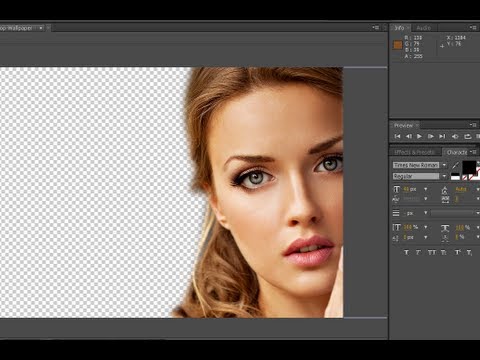
Task: Toggle Superscript text style
Action: click(x=457, y=252)
